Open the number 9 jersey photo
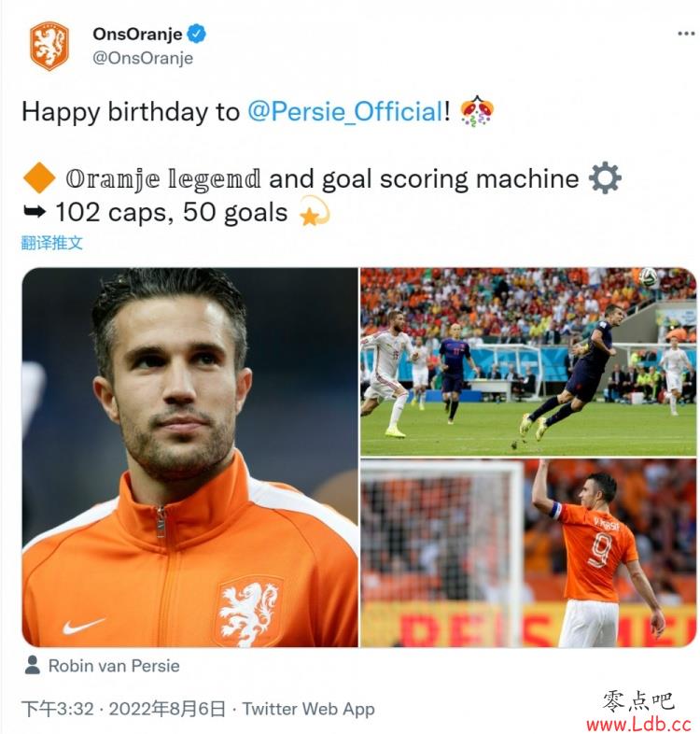700x734 pixels. pyautogui.click(x=528, y=553)
